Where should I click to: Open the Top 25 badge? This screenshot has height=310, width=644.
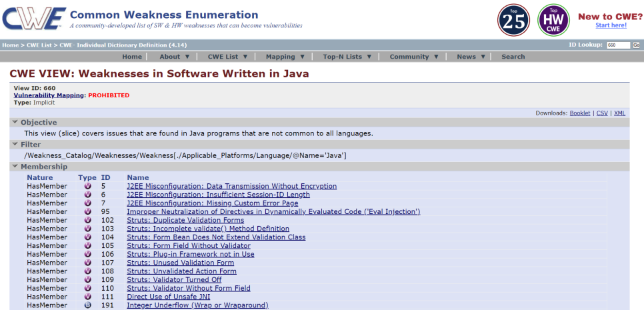[513, 20]
